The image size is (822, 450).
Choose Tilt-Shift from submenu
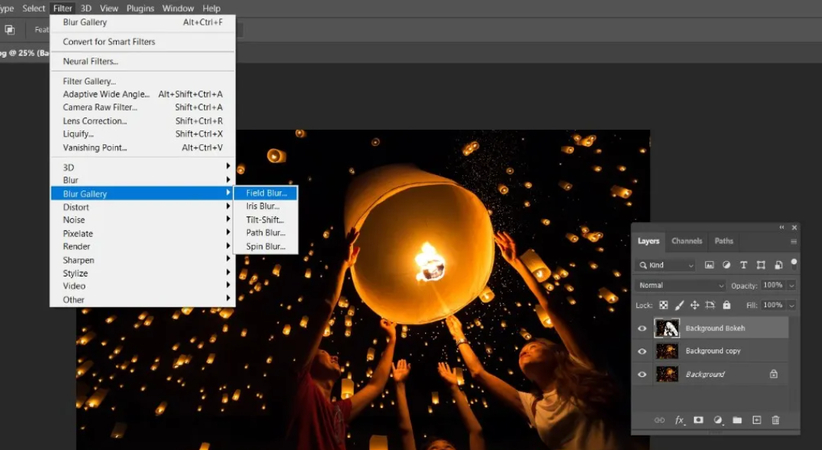click(265, 220)
